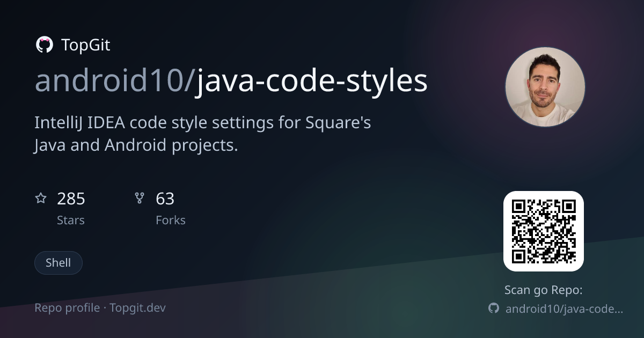Select the Shell language tag

[58, 263]
